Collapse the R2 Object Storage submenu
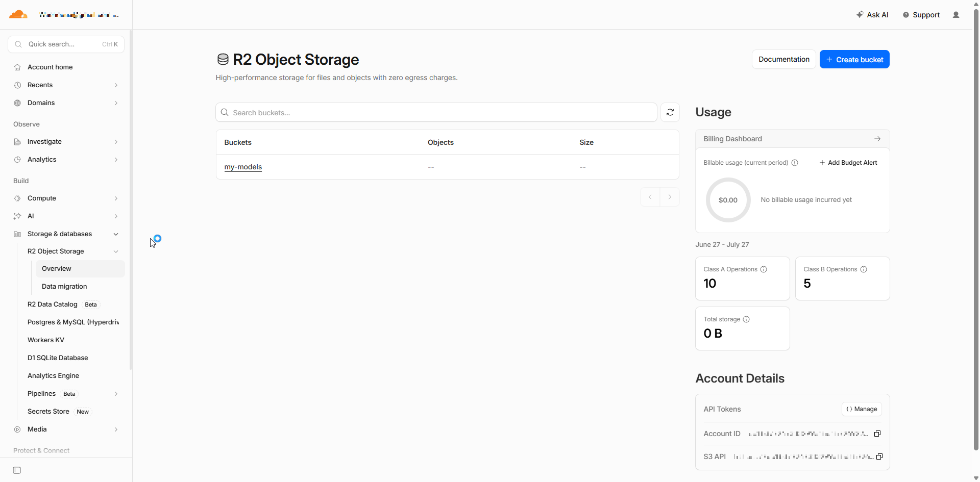Viewport: 980px width, 482px height. point(116,251)
